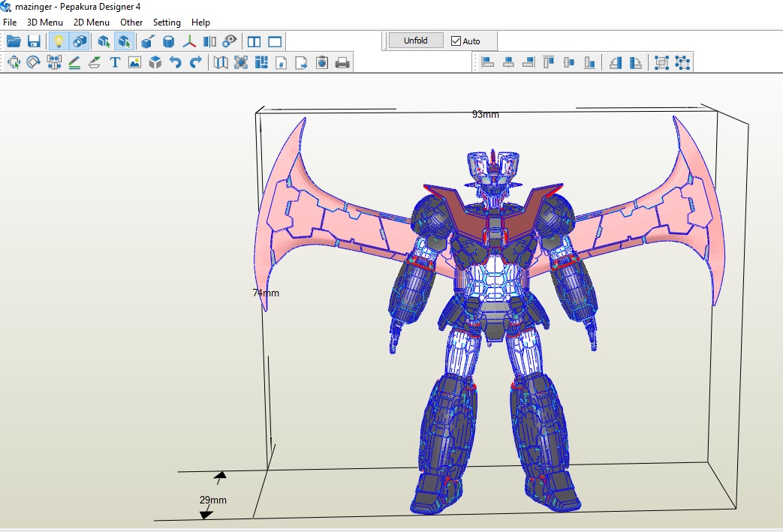Switch to single window layout

275,42
